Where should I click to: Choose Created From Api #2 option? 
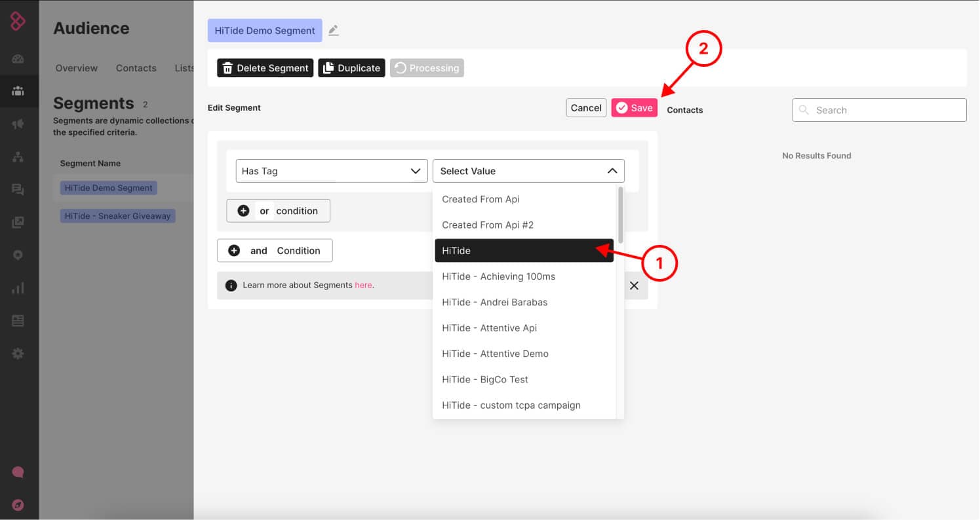(524, 225)
